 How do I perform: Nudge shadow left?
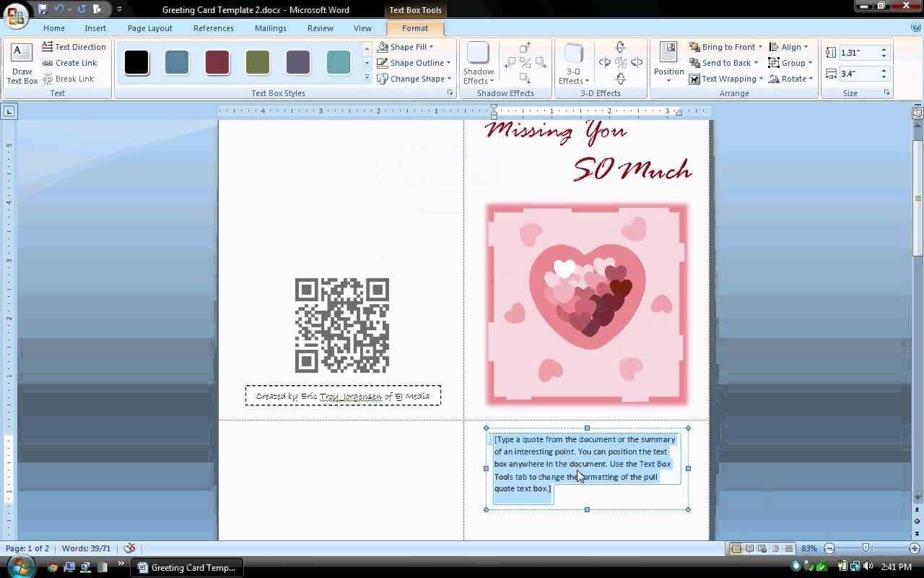[510, 63]
